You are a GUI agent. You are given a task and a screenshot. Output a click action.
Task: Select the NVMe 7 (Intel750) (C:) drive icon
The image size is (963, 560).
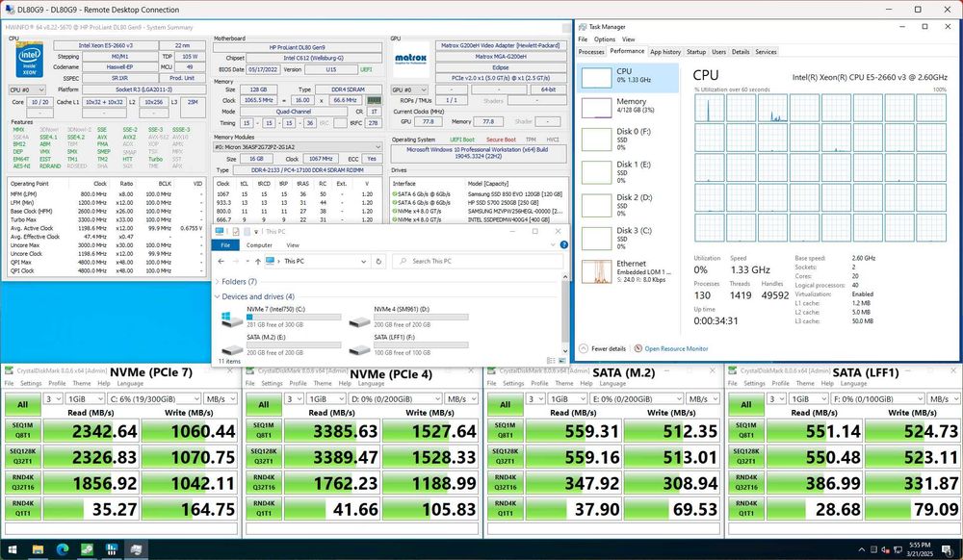pyautogui.click(x=232, y=318)
